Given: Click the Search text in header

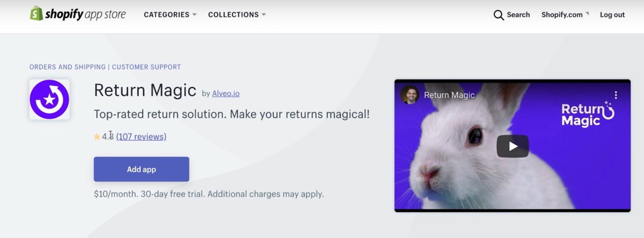Looking at the screenshot, I should point(518,15).
